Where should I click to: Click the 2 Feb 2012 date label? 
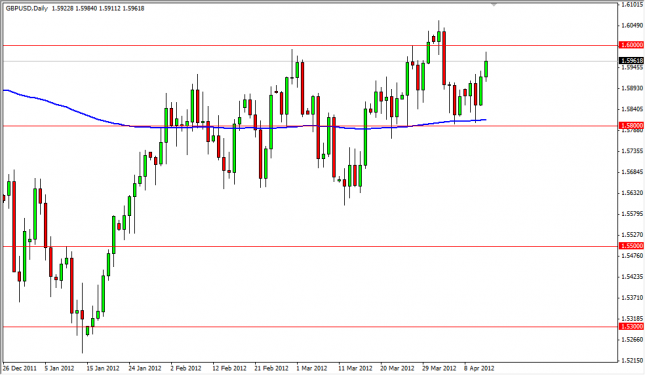pos(186,368)
